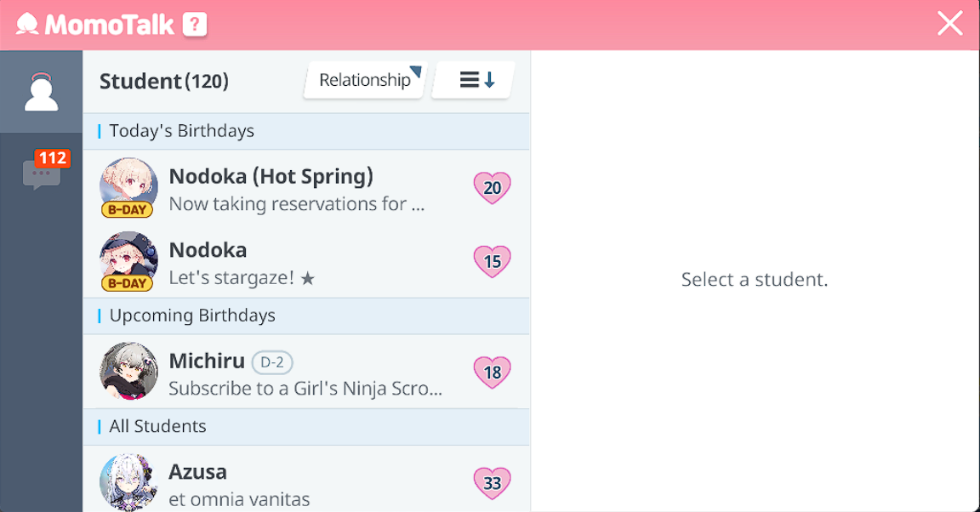Click the "Select a student." placeholder text

pos(755,280)
